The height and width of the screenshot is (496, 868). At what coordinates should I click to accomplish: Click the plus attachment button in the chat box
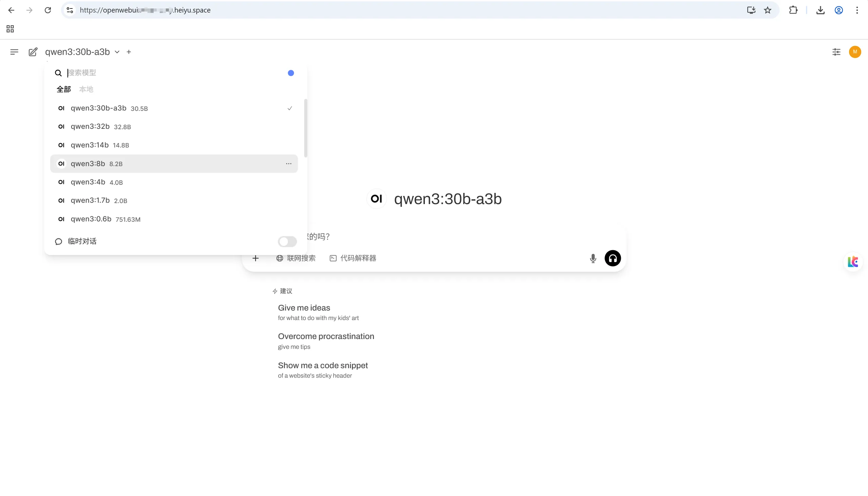click(256, 258)
